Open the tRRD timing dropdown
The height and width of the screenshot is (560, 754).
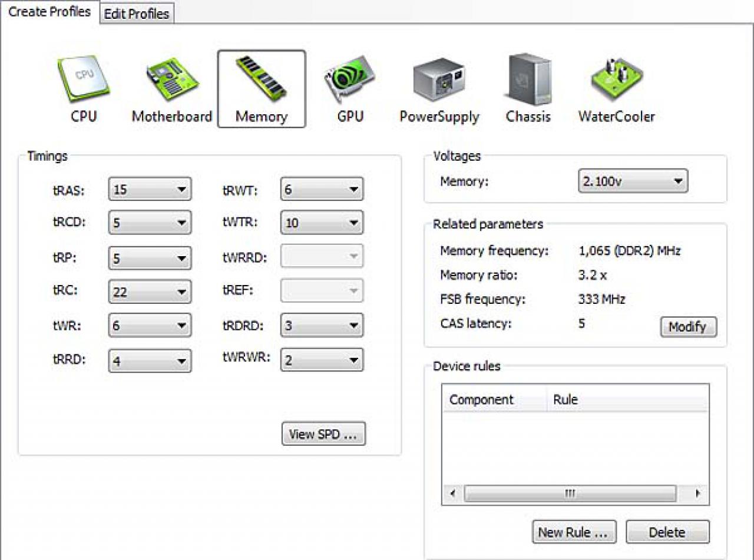pos(150,360)
